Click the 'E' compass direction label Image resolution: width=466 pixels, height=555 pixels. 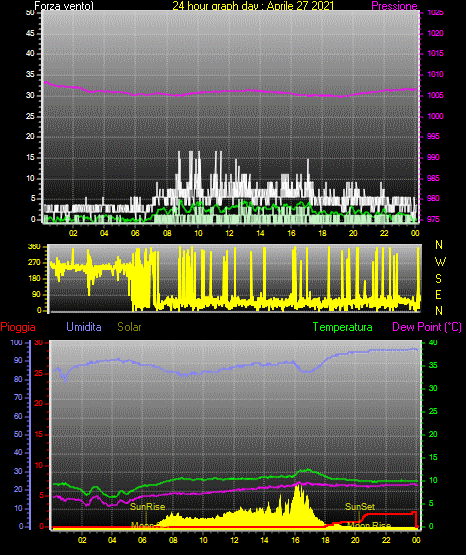[x=438, y=295]
